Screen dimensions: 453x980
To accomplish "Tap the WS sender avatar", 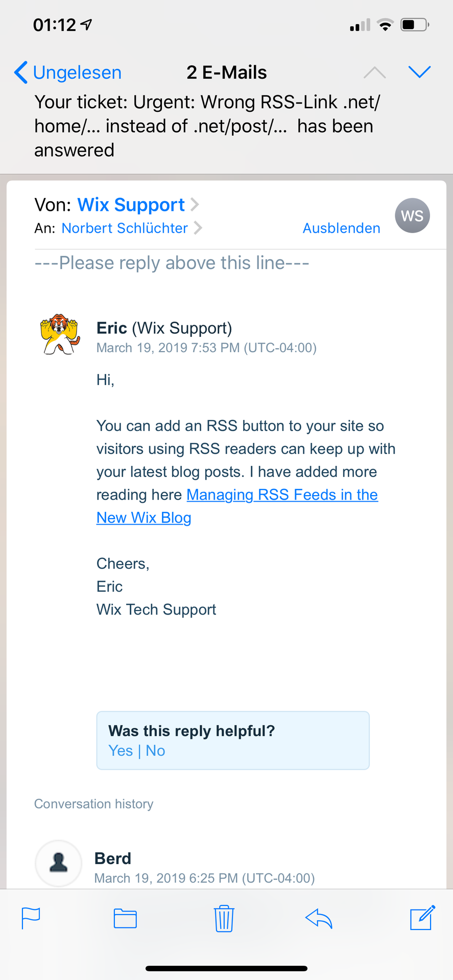I will click(x=412, y=215).
